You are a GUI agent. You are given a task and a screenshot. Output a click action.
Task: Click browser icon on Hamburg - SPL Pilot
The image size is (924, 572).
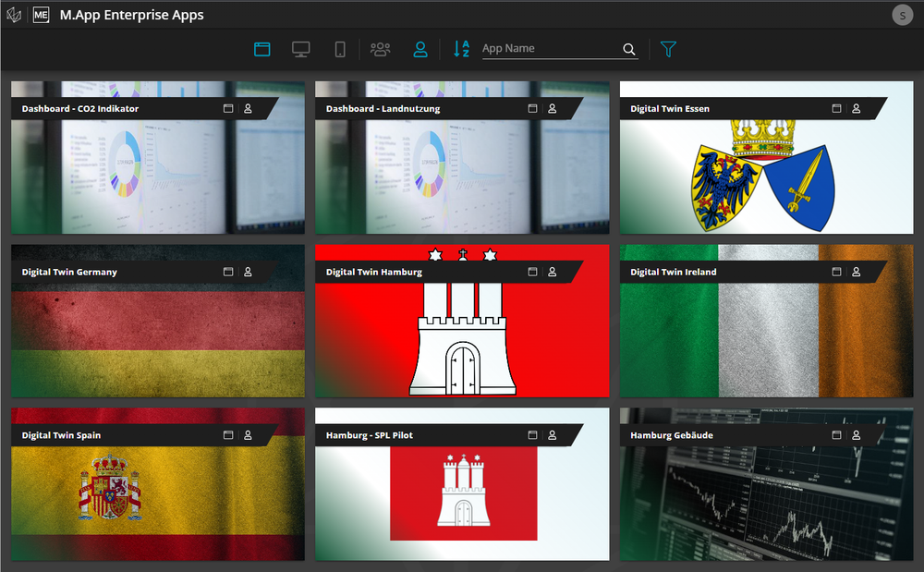coord(532,434)
